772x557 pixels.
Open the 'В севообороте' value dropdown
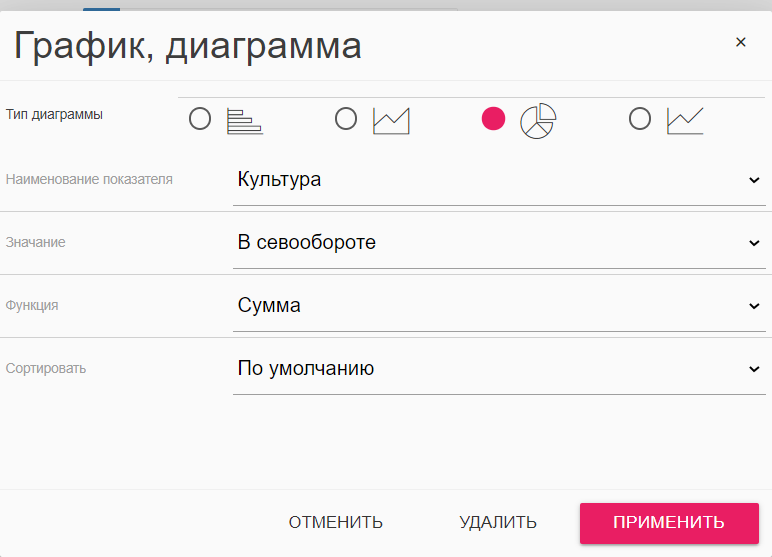[x=490, y=243]
